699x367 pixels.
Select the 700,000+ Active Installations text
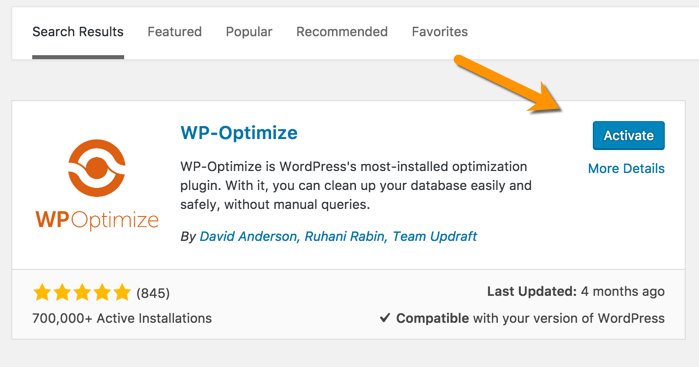[122, 318]
